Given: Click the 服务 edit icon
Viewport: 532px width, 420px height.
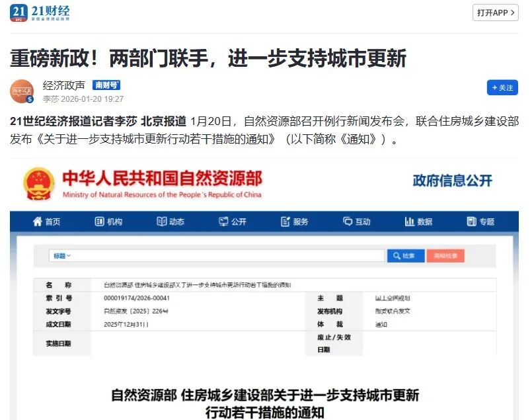Looking at the screenshot, I should [285, 222].
